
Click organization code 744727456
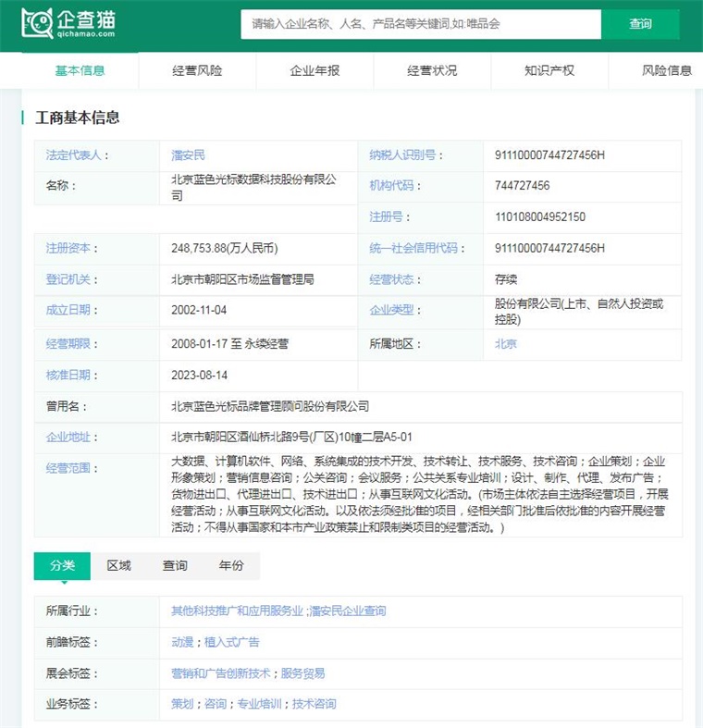click(x=523, y=186)
